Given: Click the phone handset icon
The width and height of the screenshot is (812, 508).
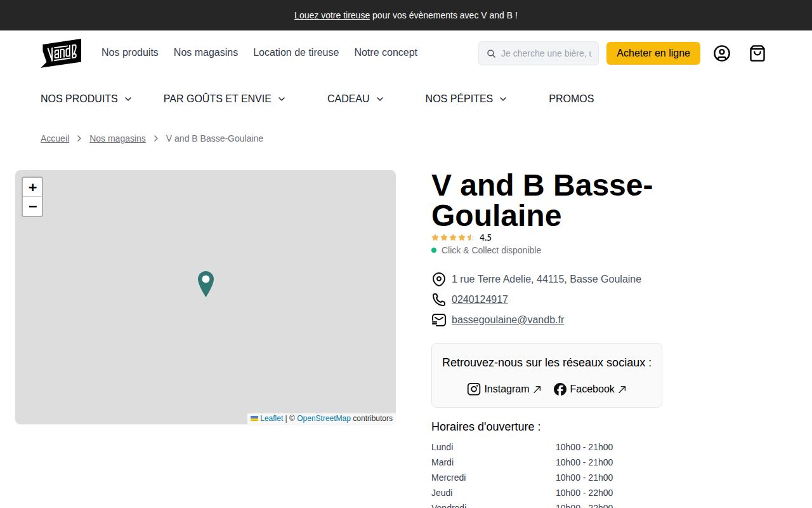Looking at the screenshot, I should coord(438,299).
